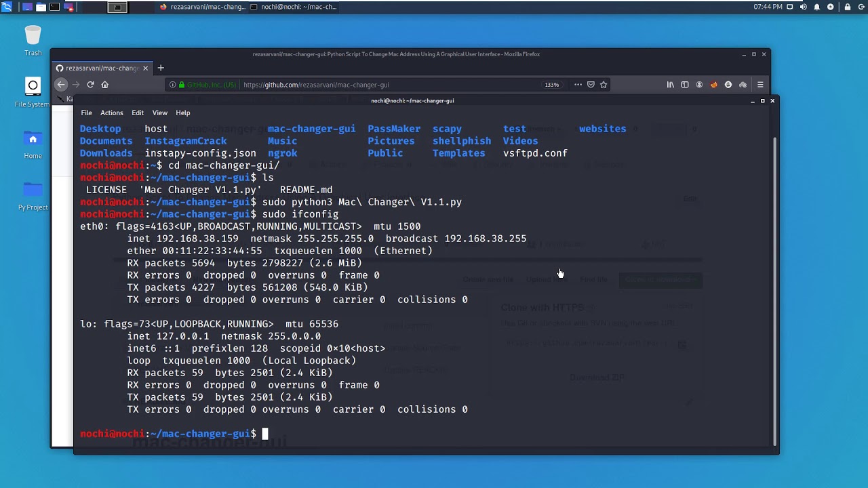Open the terminal Actions menu
This screenshot has height=488, width=868.
(112, 113)
